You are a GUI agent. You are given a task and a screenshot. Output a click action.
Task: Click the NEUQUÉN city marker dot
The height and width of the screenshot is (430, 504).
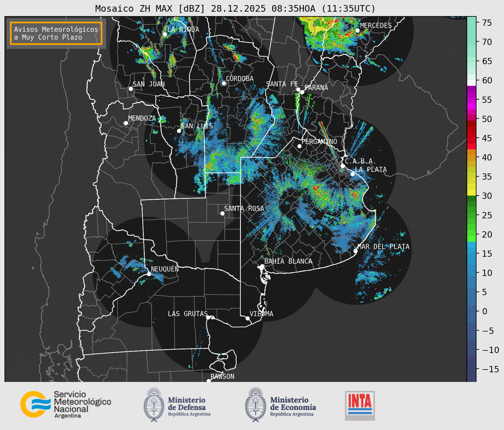coord(149,274)
